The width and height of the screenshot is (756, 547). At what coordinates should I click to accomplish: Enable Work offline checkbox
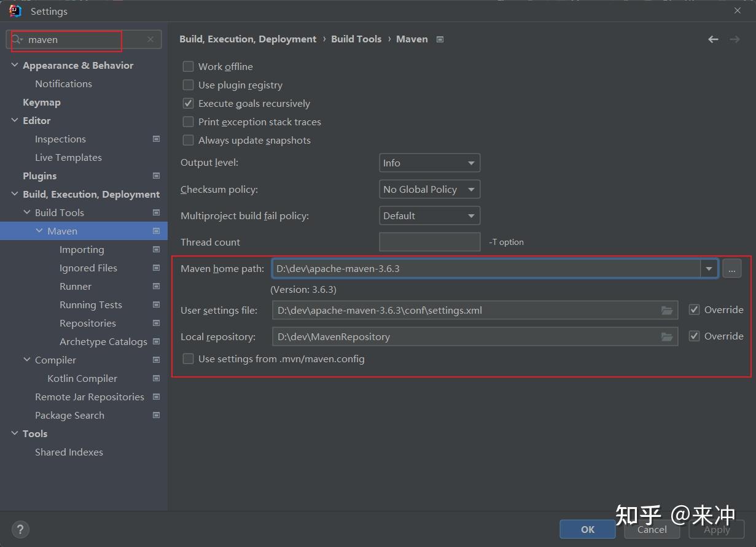pos(189,66)
